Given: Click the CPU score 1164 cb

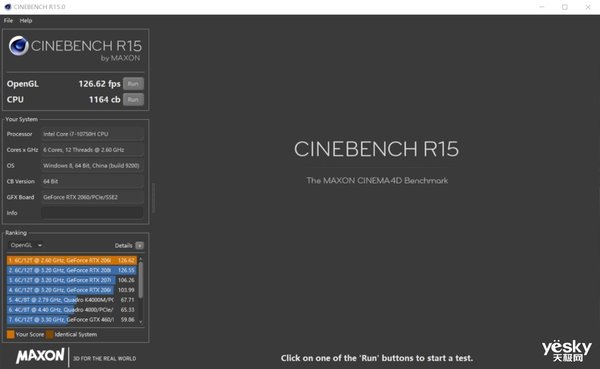Looking at the screenshot, I should pos(104,100).
